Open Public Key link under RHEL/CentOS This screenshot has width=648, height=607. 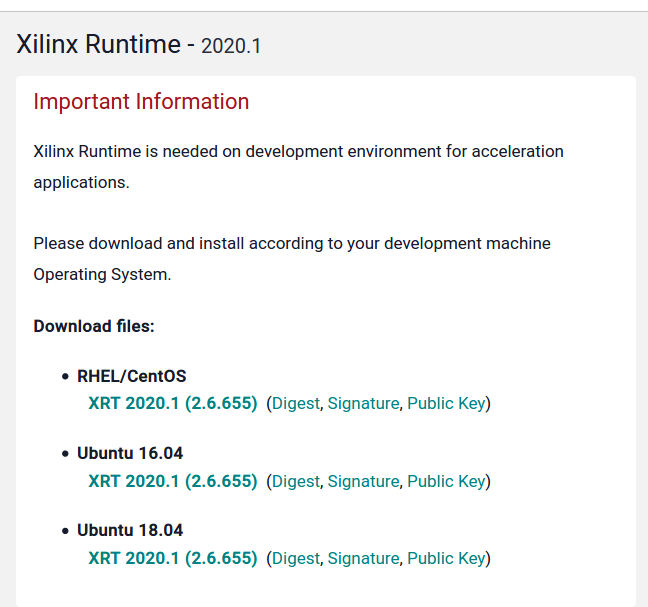pyautogui.click(x=446, y=403)
